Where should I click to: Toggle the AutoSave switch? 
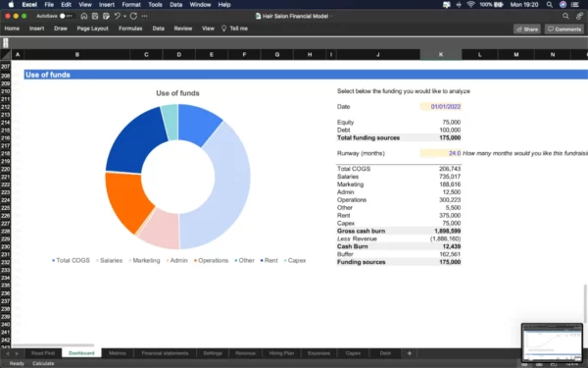point(66,16)
